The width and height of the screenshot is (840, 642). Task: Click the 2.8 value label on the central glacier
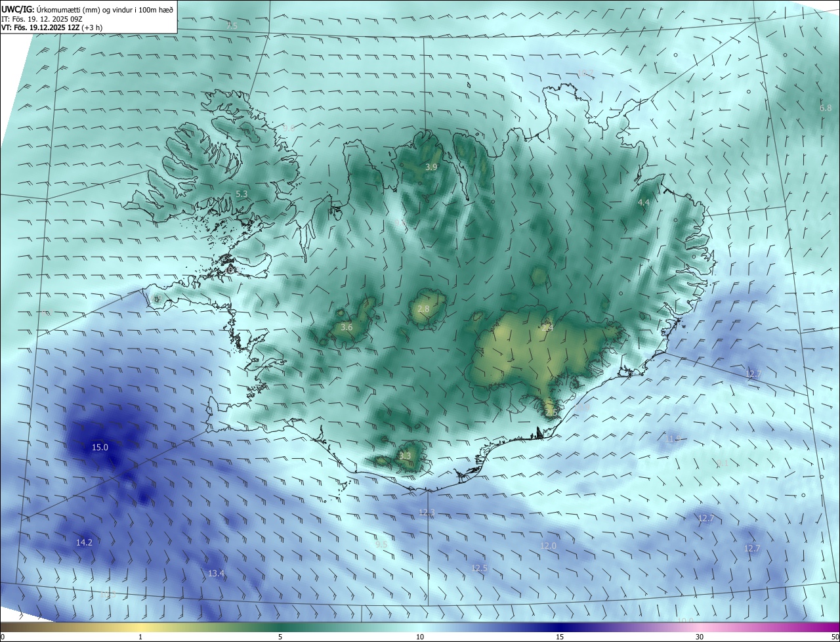(423, 309)
